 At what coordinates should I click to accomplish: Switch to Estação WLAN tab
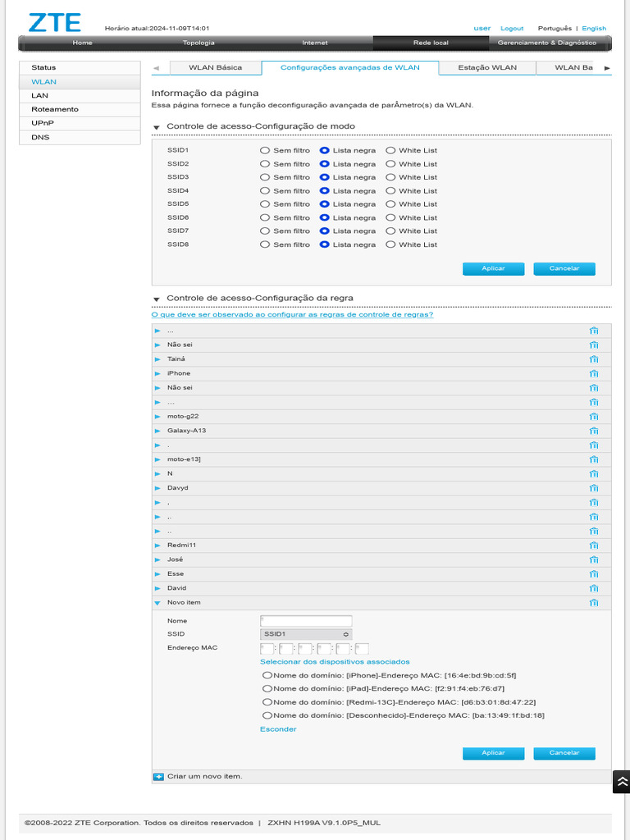pyautogui.click(x=487, y=67)
